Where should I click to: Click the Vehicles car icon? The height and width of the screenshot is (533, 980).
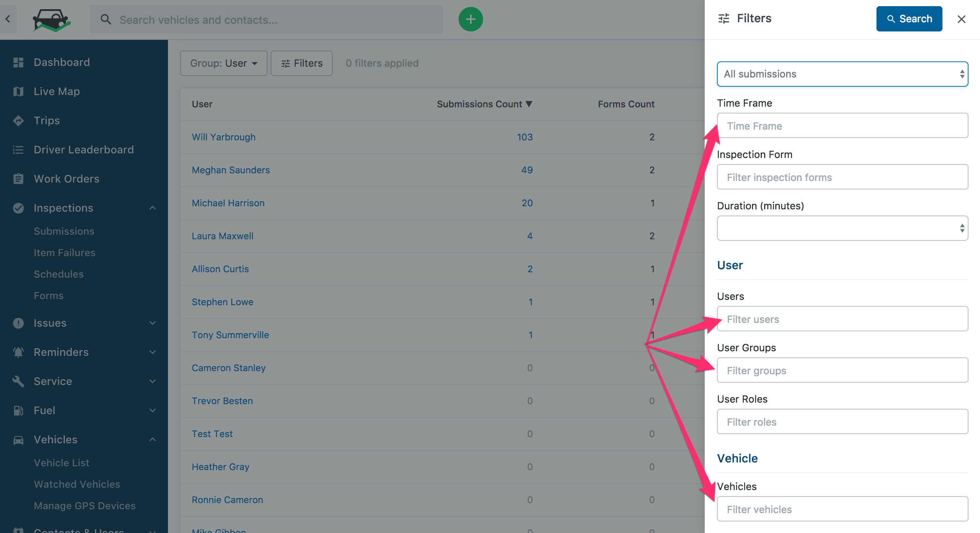point(18,439)
